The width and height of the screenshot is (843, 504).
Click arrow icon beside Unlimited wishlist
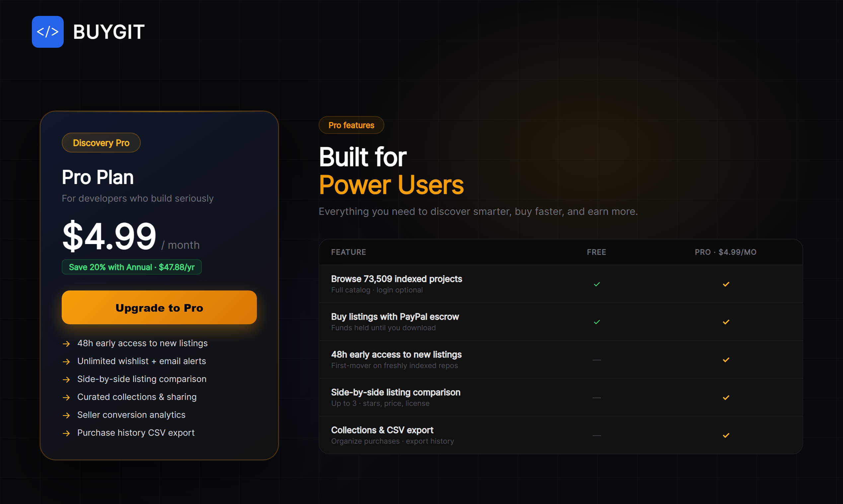point(66,362)
